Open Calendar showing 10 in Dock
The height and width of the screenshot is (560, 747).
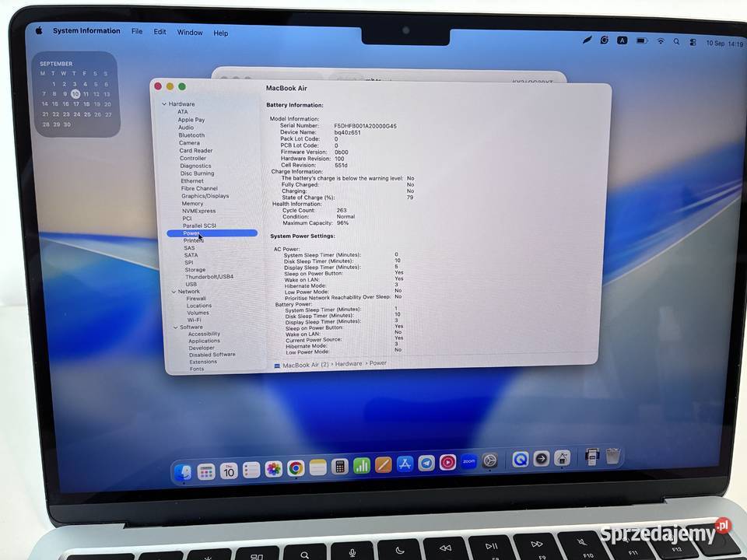click(x=229, y=471)
